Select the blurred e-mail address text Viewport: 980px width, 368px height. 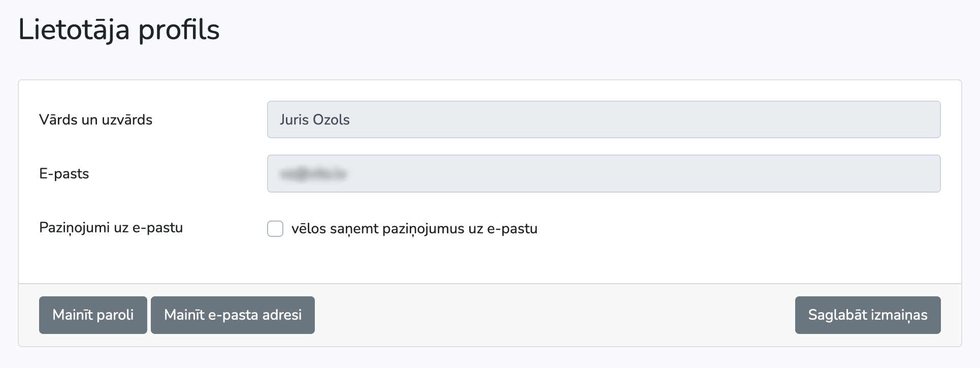pos(313,174)
